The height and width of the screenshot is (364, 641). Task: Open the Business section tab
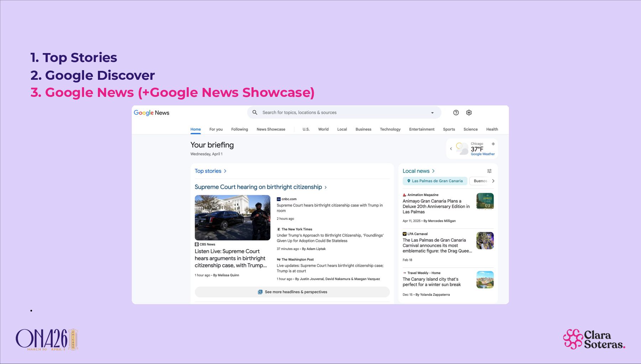click(363, 129)
